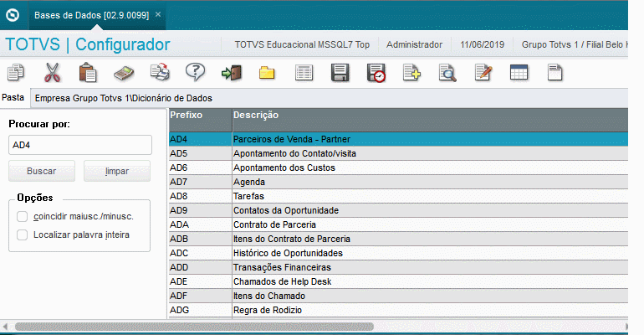Click Grupo Totvs 1 / Filial label
Image resolution: width=644 pixels, height=335 pixels.
[575, 44]
